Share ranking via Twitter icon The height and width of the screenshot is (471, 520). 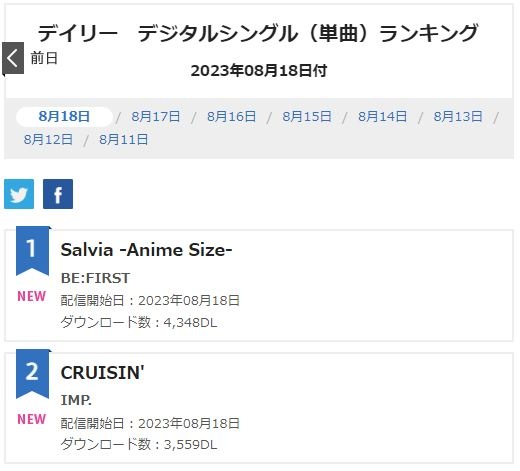[19, 194]
